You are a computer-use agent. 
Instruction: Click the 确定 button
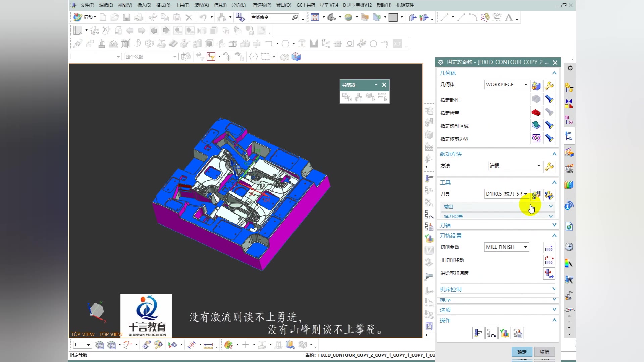[x=522, y=352]
